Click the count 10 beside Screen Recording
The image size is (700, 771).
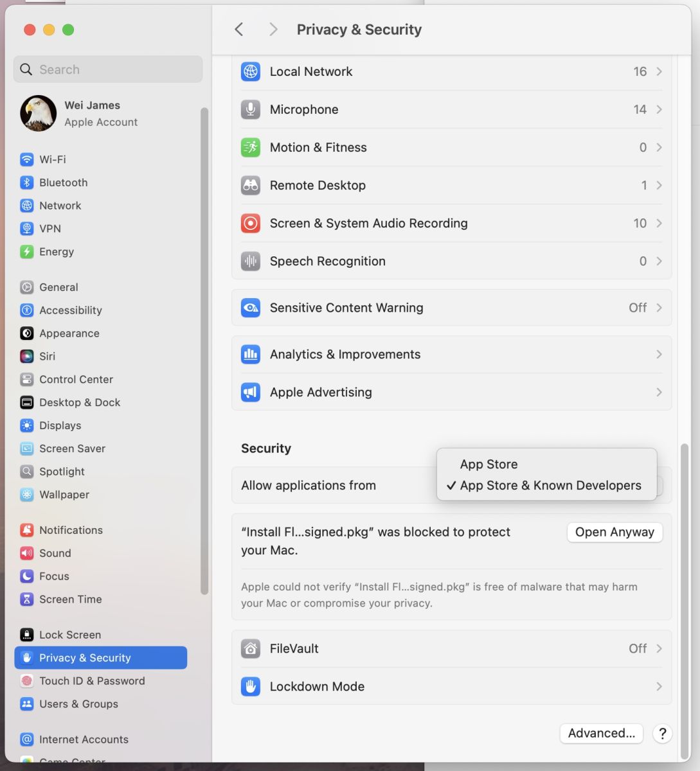point(640,223)
